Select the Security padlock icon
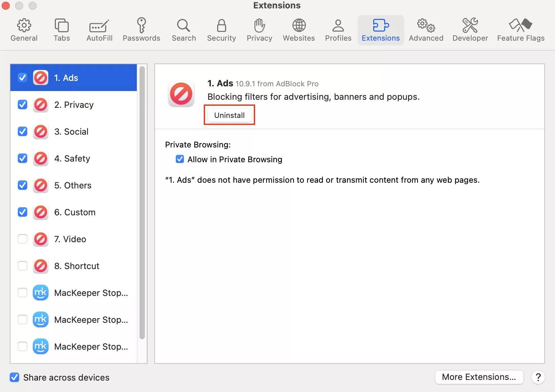 (x=221, y=26)
